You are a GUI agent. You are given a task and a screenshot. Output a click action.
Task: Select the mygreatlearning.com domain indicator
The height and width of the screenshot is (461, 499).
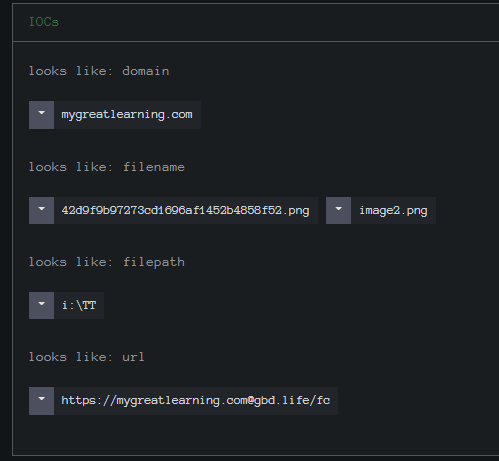tap(127, 115)
